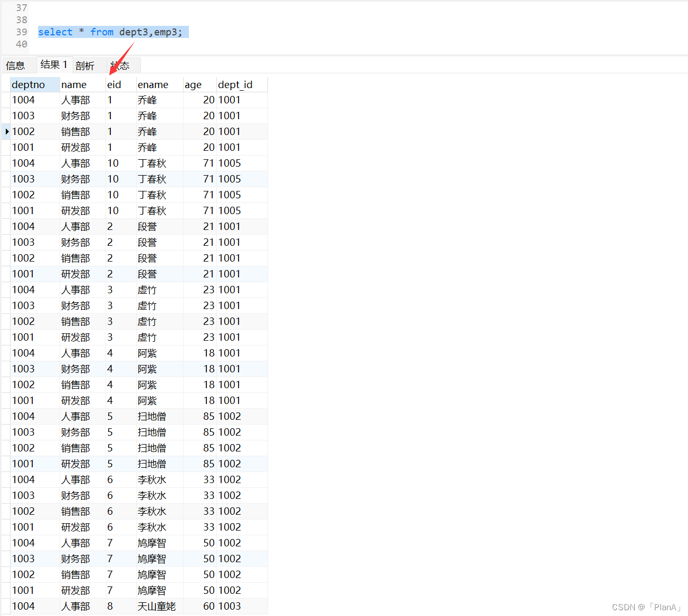
Task: Click deptno 1002 in the 段誉 row
Action: click(35, 258)
